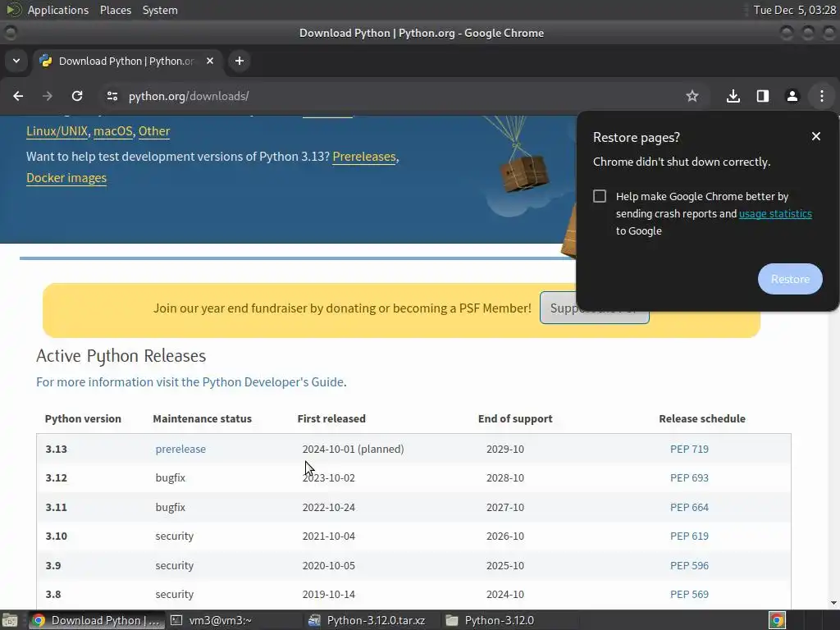
Task: Open the macOS downloads link
Action: (x=113, y=131)
